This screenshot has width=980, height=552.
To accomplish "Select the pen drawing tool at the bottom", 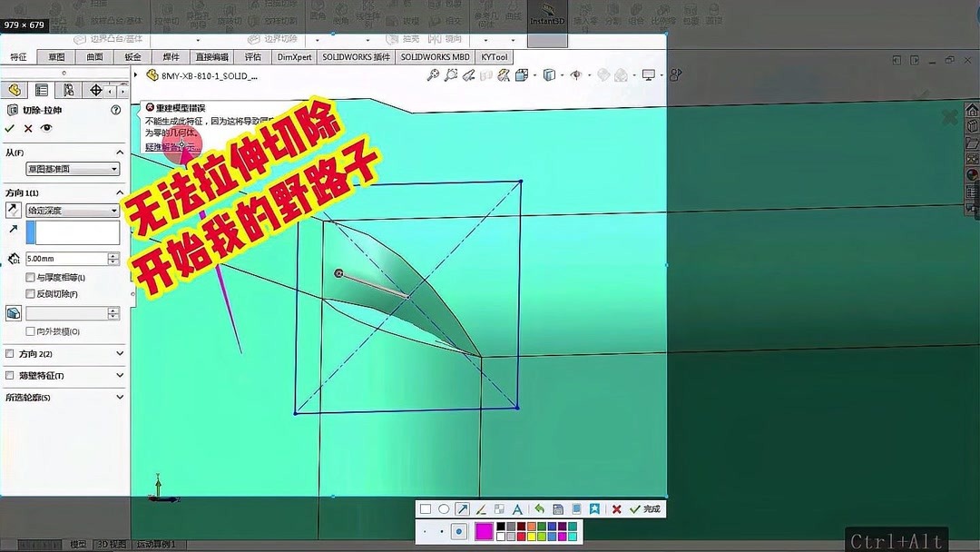I will tap(481, 509).
